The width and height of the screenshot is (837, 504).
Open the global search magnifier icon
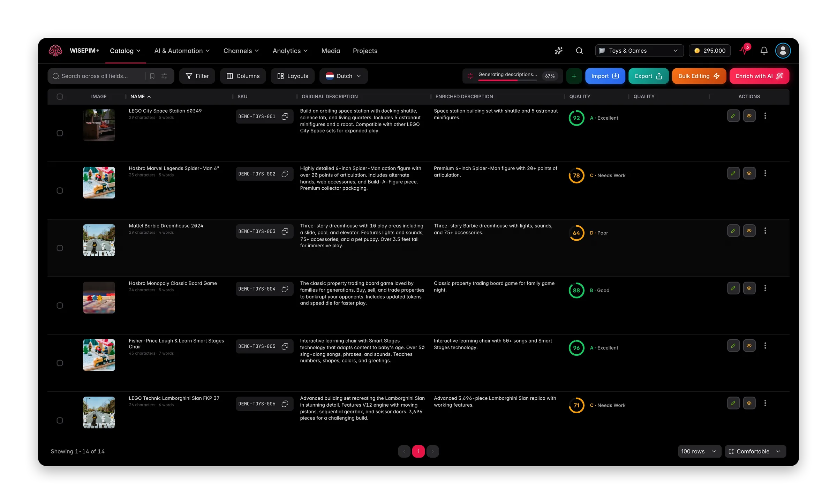point(579,51)
